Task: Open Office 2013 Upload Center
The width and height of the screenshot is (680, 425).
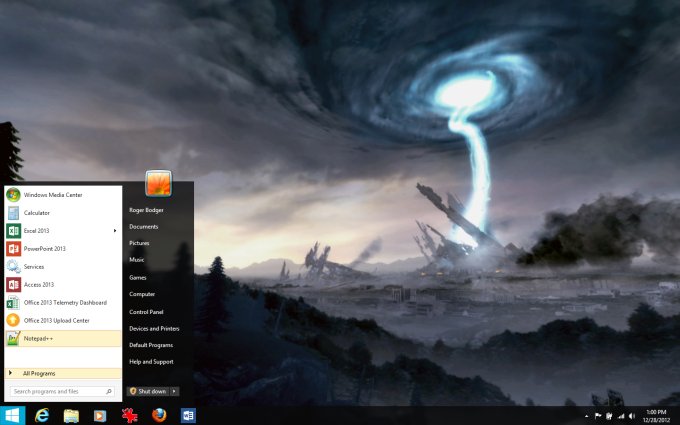Action: [63, 320]
